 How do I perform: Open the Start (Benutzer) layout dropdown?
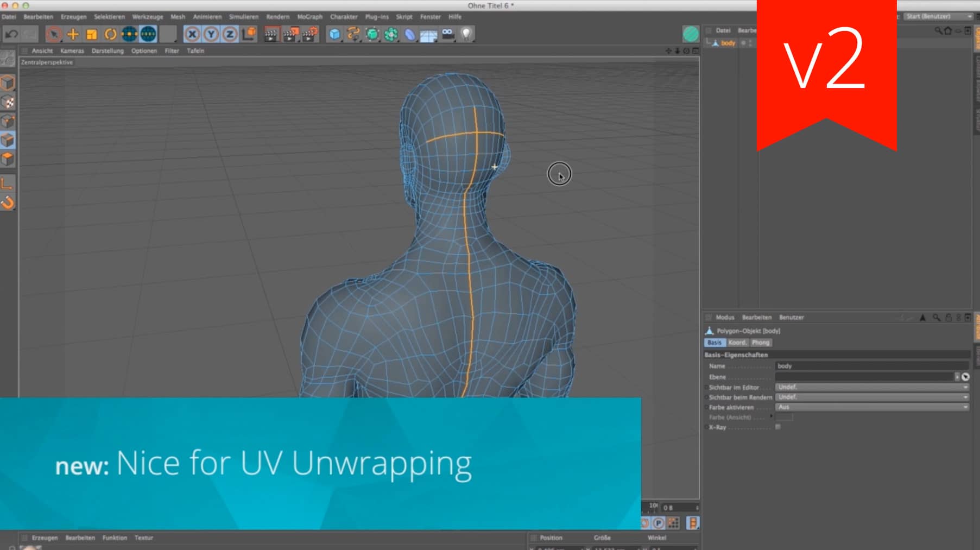(938, 17)
